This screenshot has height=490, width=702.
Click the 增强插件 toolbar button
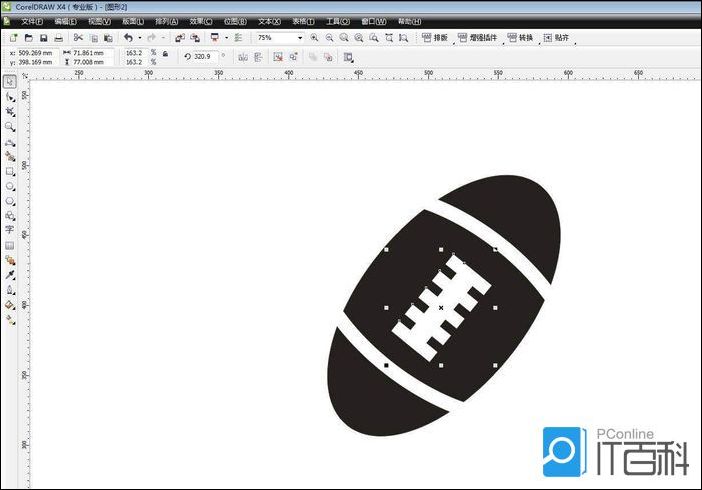click(x=478, y=38)
